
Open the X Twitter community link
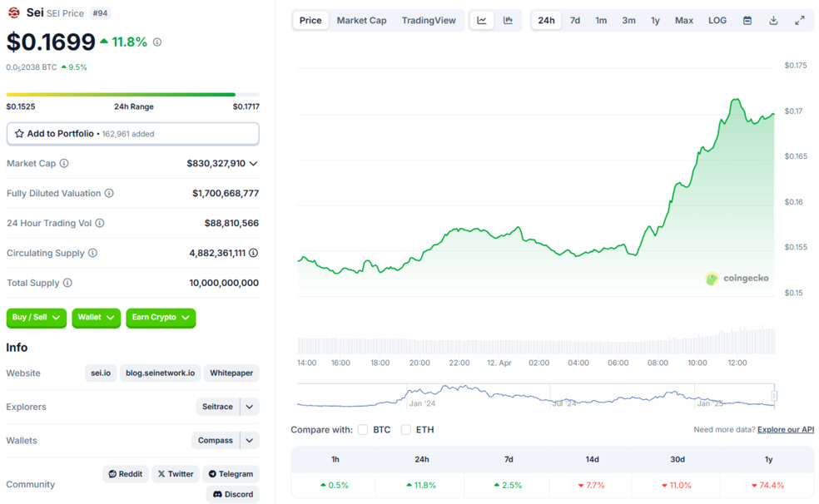click(176, 474)
